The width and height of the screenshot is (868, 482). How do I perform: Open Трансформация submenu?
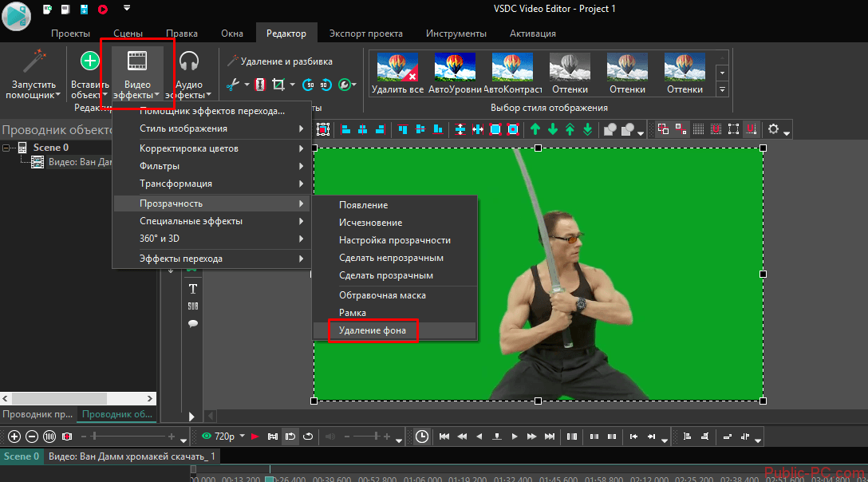[211, 184]
